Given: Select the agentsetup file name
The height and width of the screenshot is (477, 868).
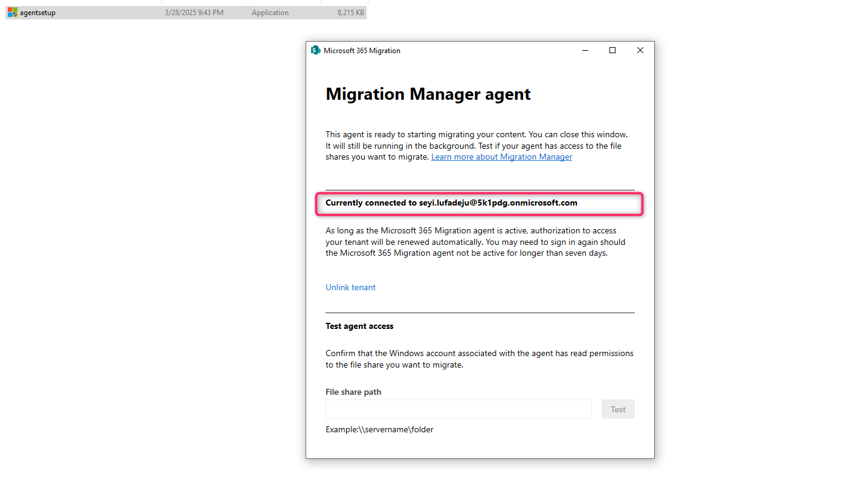Looking at the screenshot, I should (37, 13).
